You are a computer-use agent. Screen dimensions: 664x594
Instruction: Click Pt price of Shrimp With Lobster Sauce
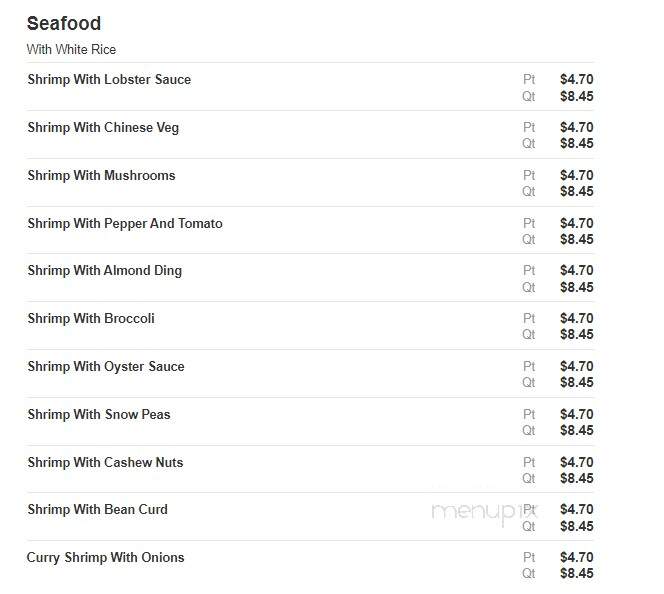(x=576, y=79)
